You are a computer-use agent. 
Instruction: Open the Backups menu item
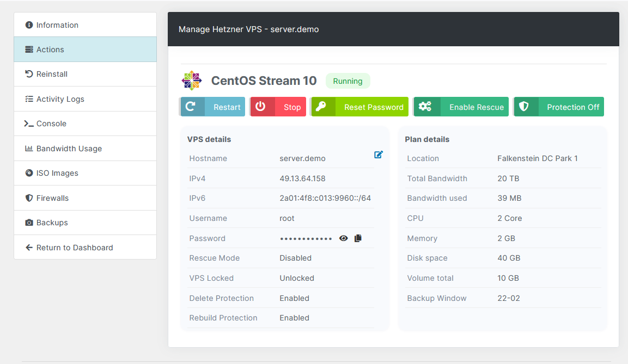(x=86, y=223)
